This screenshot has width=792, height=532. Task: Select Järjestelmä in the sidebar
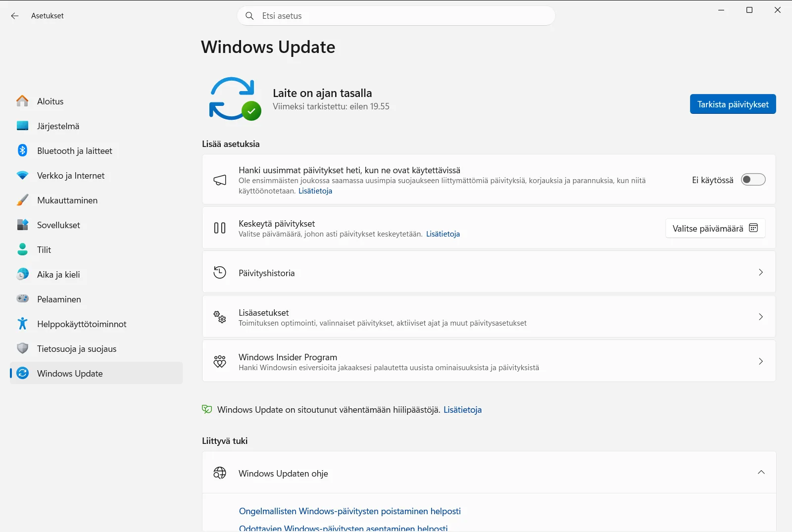(x=96, y=126)
